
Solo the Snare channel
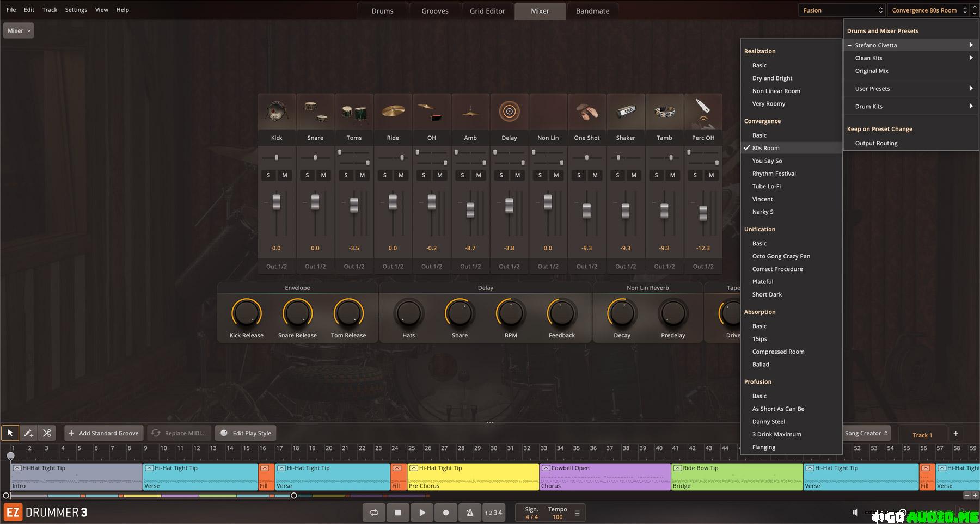(307, 175)
